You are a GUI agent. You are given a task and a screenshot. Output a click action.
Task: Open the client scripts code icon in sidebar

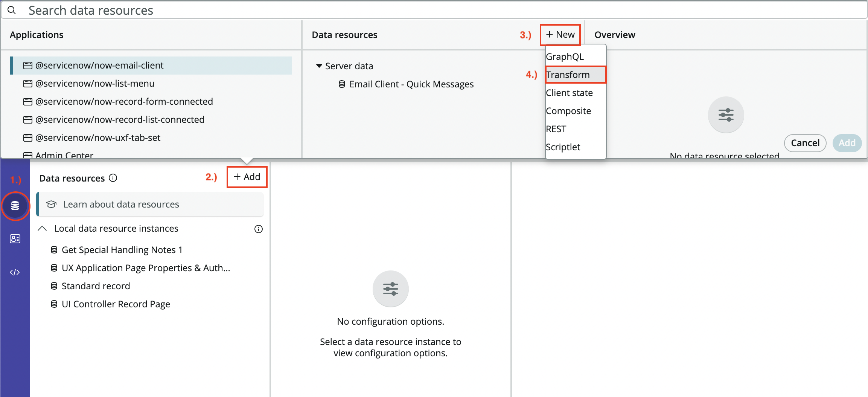[x=15, y=272]
